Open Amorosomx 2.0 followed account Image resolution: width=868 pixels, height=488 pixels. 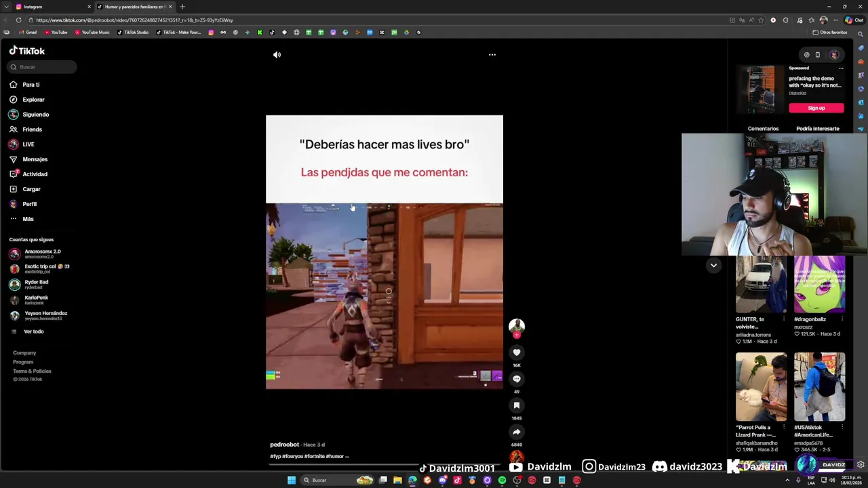42,254
